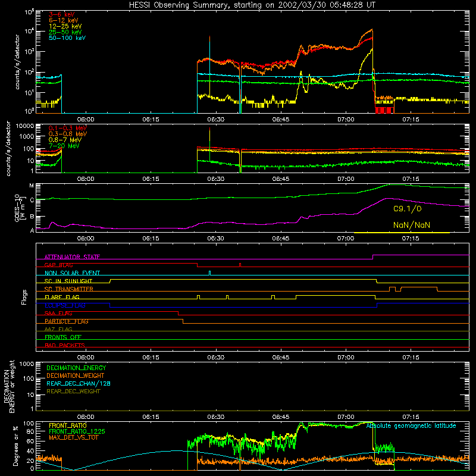Click the B tick on GOES axis

(32, 217)
